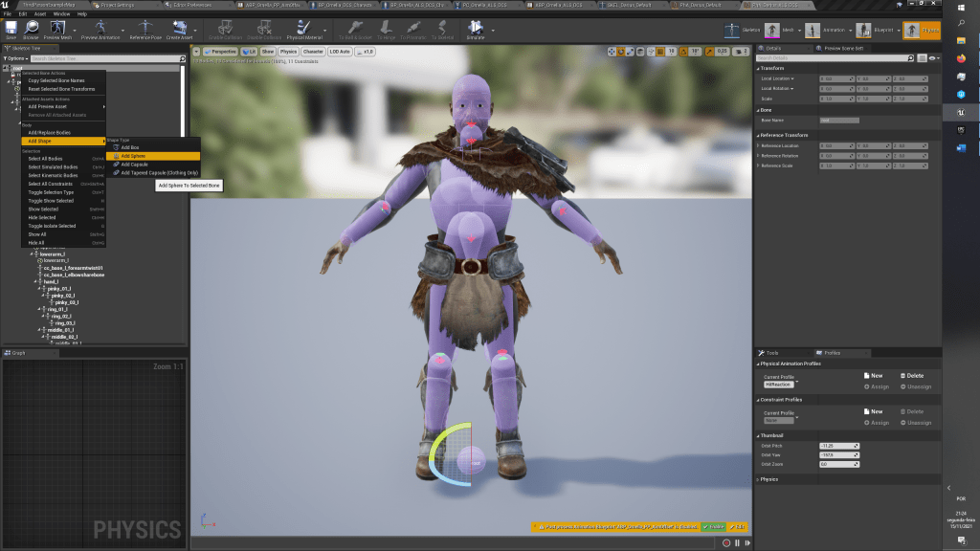Toggle the Lit view mode button

click(249, 51)
